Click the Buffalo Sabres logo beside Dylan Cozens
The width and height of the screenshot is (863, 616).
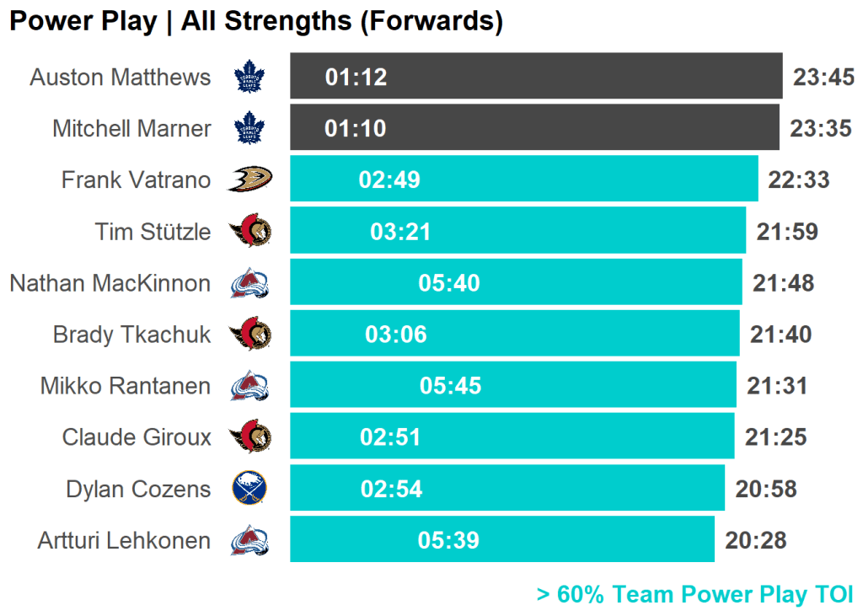pyautogui.click(x=249, y=489)
